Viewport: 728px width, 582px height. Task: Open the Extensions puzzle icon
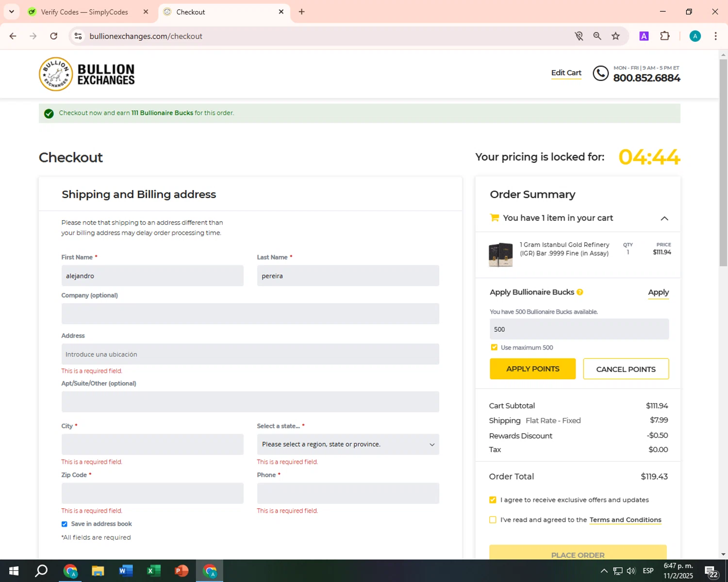click(665, 36)
